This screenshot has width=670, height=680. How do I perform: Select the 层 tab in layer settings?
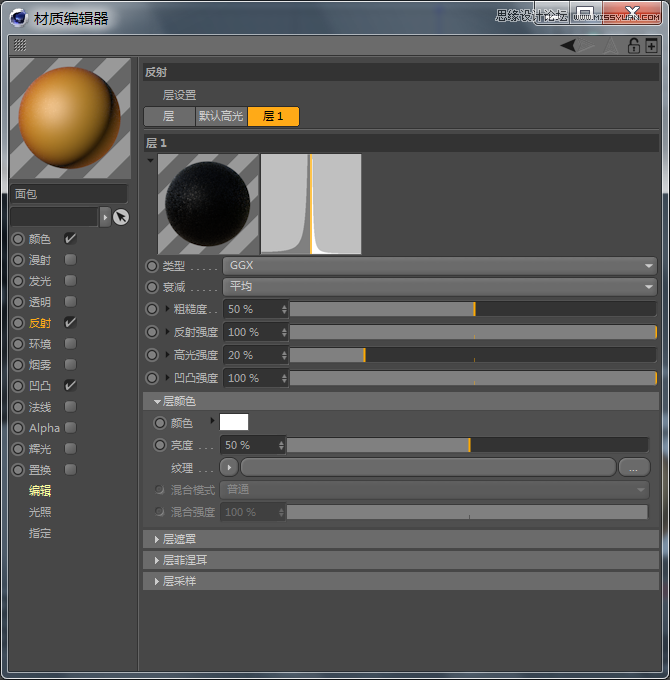pos(168,116)
